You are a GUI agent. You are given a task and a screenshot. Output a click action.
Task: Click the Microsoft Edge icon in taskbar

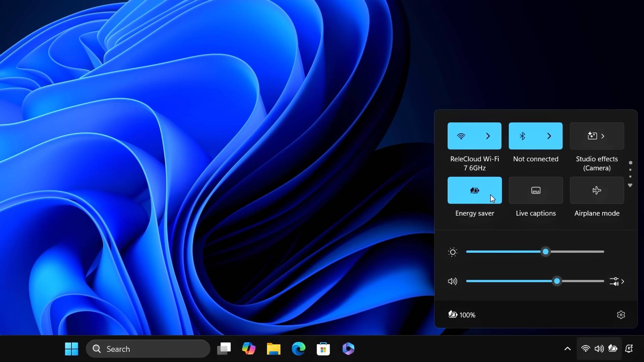click(x=299, y=349)
